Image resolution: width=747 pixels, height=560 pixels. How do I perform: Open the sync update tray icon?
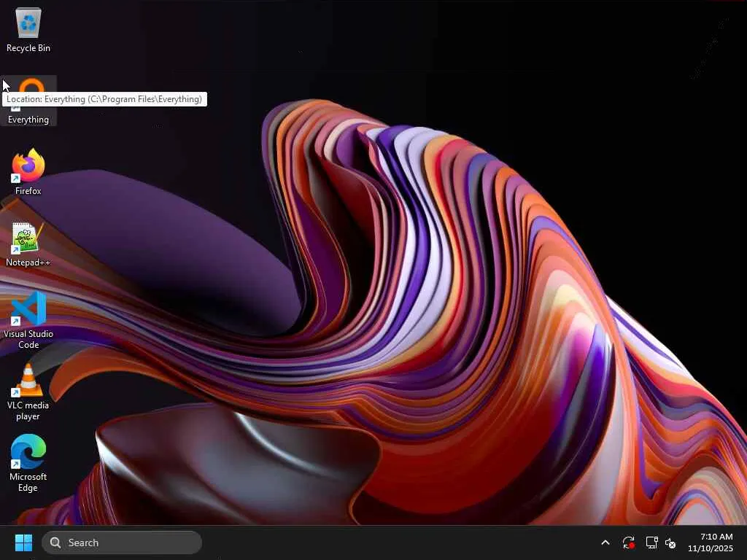click(628, 542)
